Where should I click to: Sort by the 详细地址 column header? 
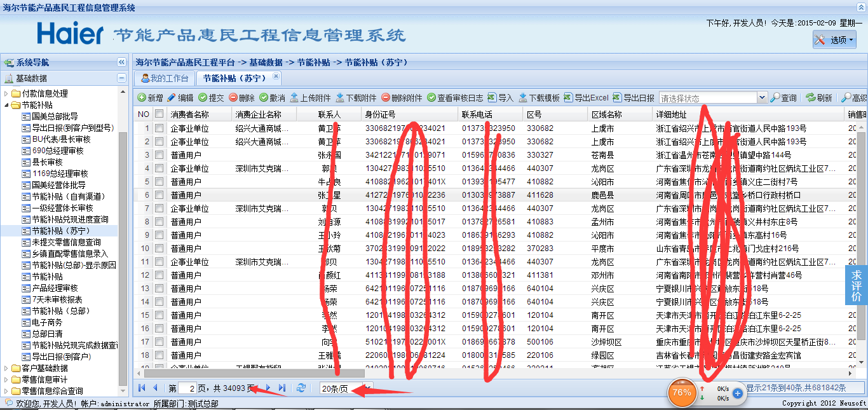(749, 114)
